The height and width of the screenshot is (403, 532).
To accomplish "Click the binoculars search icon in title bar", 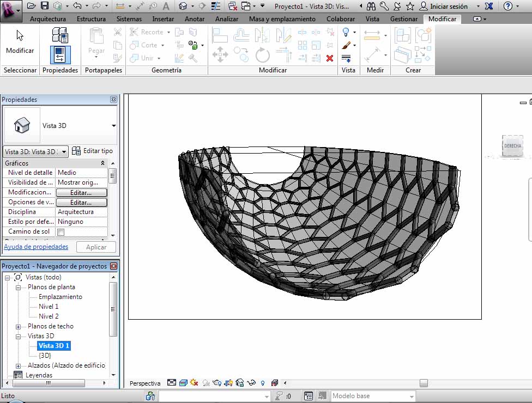I will (x=372, y=6).
